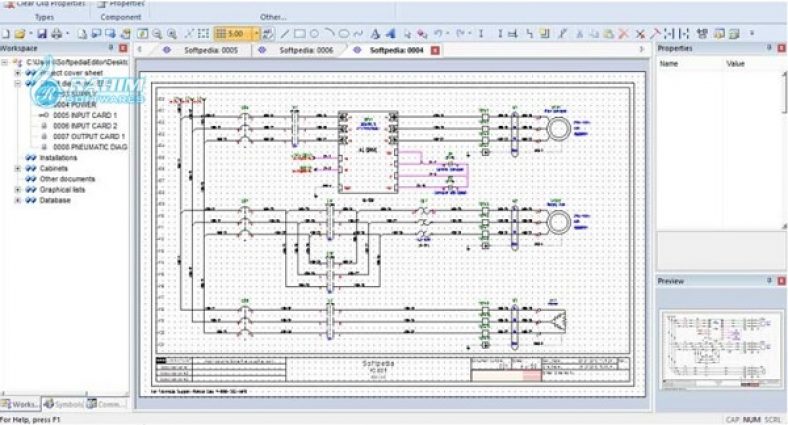Select the Arc drawing tool

[x=329, y=34]
